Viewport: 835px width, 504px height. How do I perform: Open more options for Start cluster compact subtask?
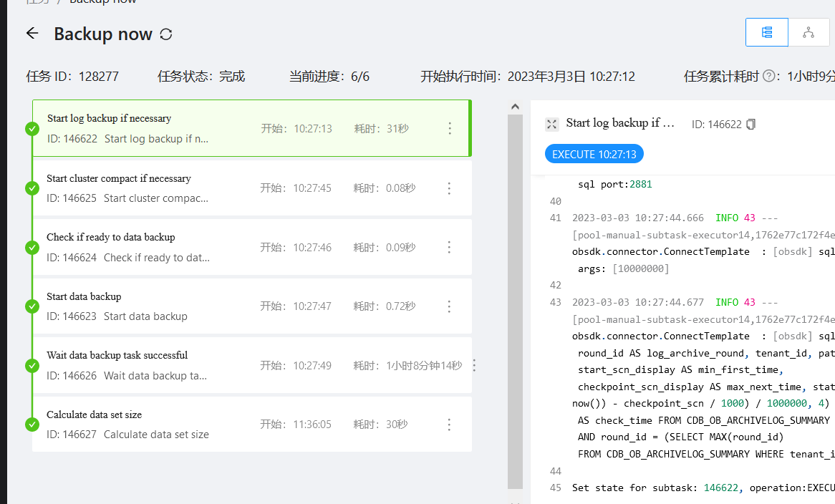coord(450,188)
